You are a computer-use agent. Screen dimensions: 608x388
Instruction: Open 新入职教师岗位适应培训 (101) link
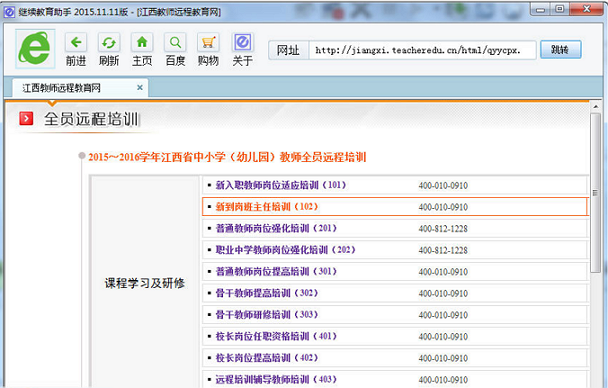pos(281,185)
